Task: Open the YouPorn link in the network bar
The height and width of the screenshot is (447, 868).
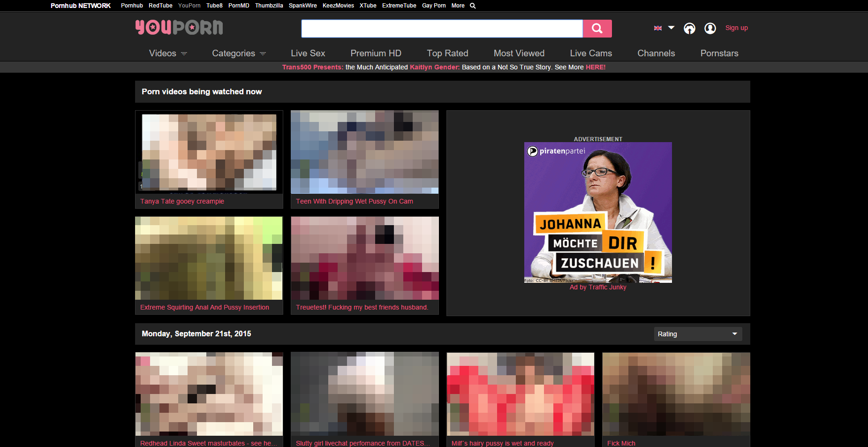Action: tap(189, 6)
